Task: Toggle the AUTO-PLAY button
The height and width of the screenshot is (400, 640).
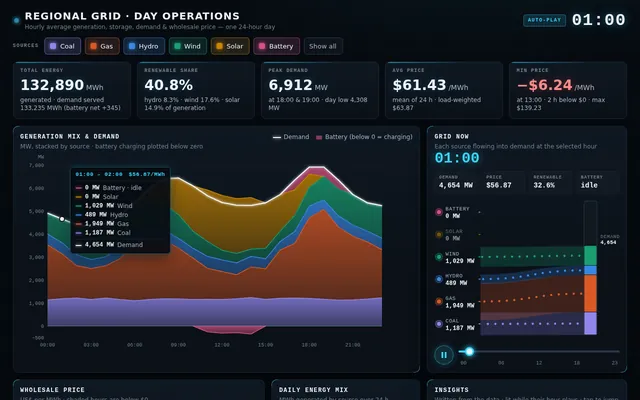Action: pyautogui.click(x=544, y=20)
